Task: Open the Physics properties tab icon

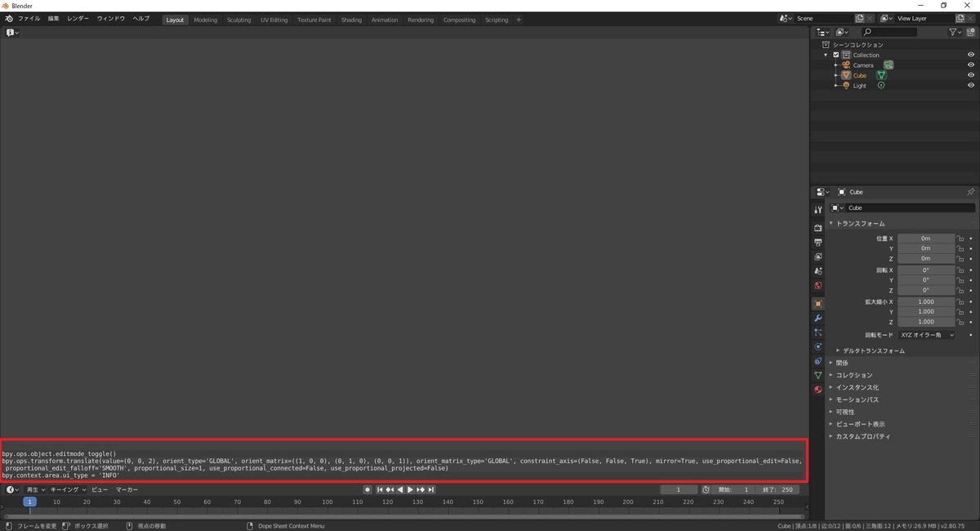Action: [818, 346]
